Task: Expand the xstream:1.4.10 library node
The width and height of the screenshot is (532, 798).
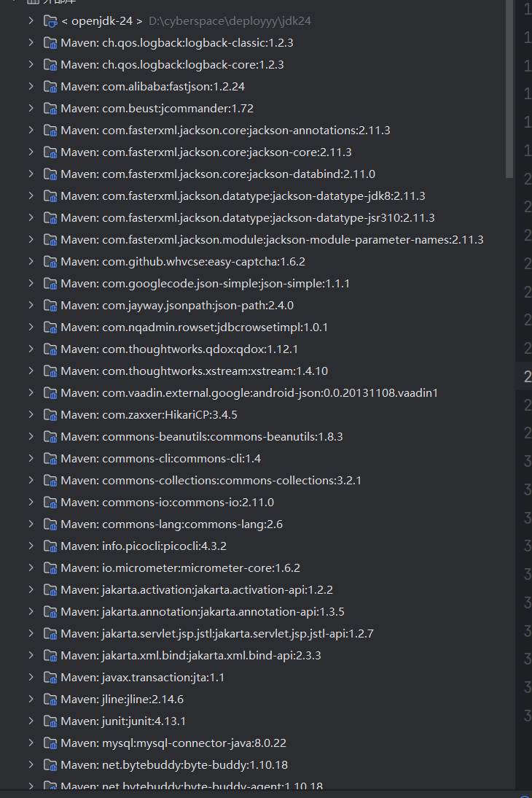Action: pyautogui.click(x=31, y=371)
